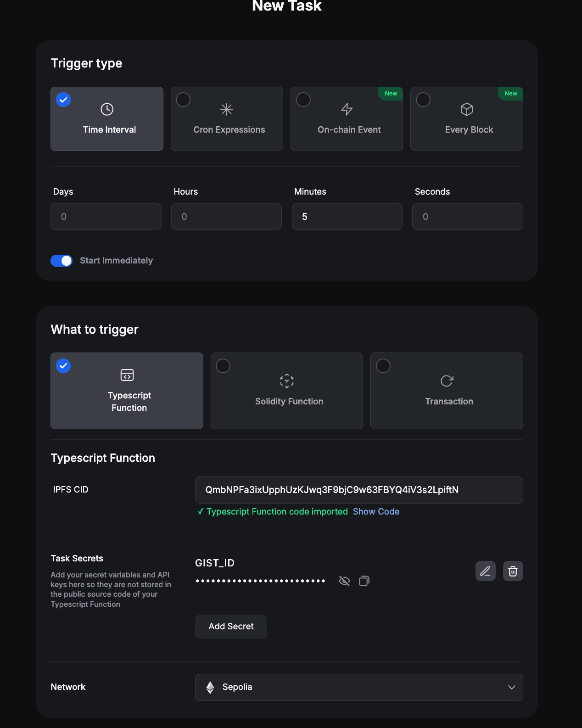This screenshot has width=582, height=728.
Task: Copy the GIST_ID secret value
Action: point(364,581)
